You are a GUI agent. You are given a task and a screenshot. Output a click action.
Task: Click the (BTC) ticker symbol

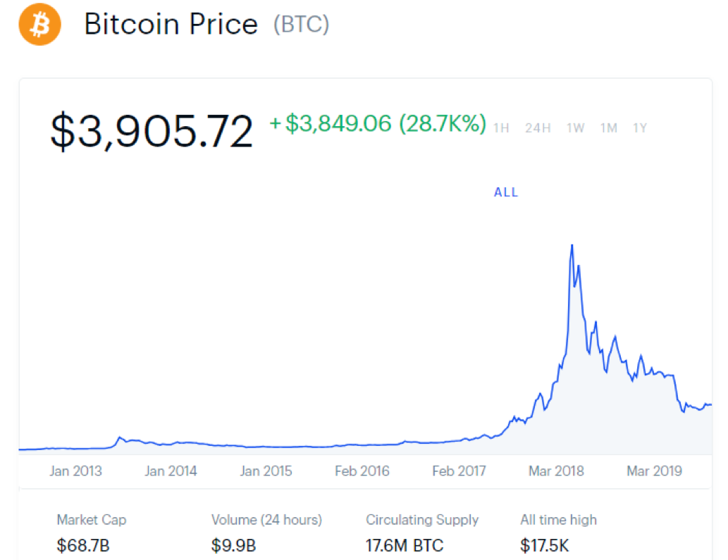[x=301, y=25]
